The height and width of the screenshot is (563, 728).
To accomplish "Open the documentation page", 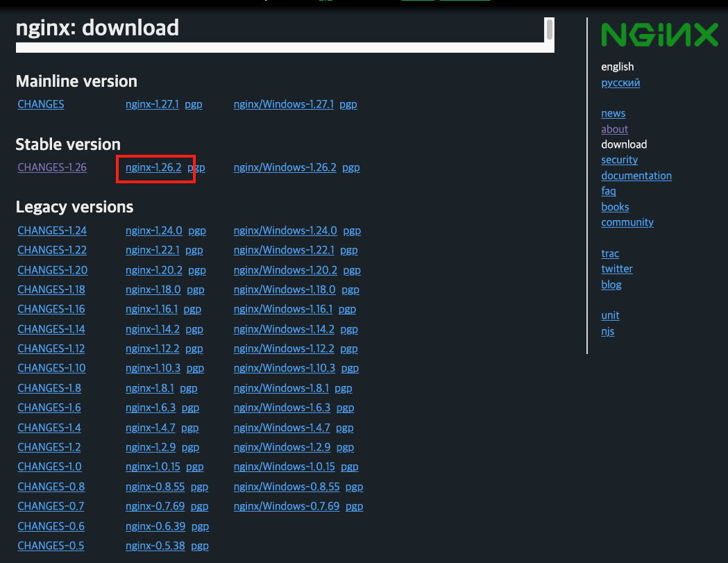I will pos(636,176).
